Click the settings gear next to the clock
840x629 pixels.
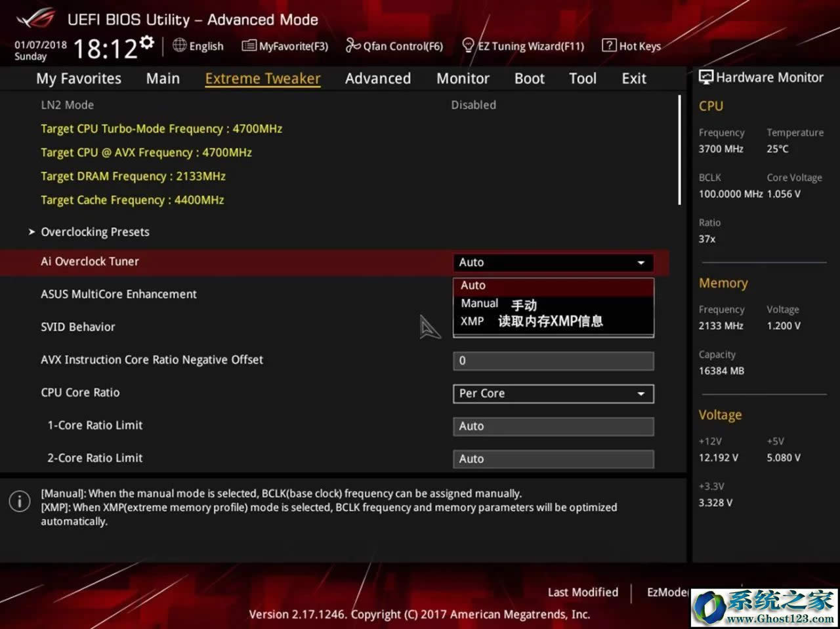click(148, 43)
